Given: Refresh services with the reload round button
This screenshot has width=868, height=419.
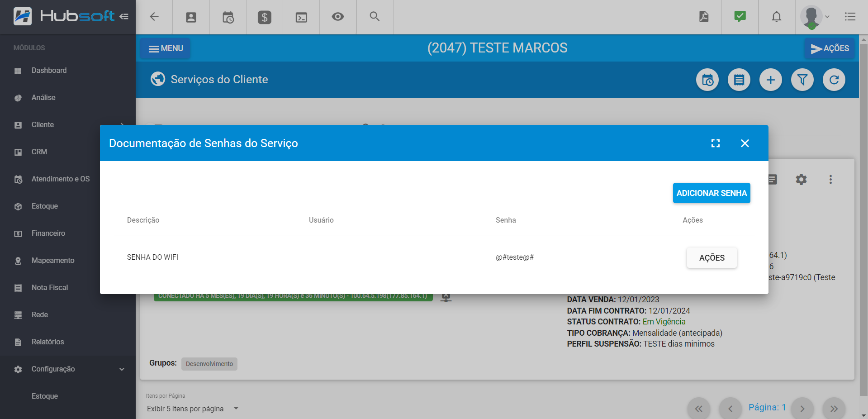Looking at the screenshot, I should [x=834, y=80].
